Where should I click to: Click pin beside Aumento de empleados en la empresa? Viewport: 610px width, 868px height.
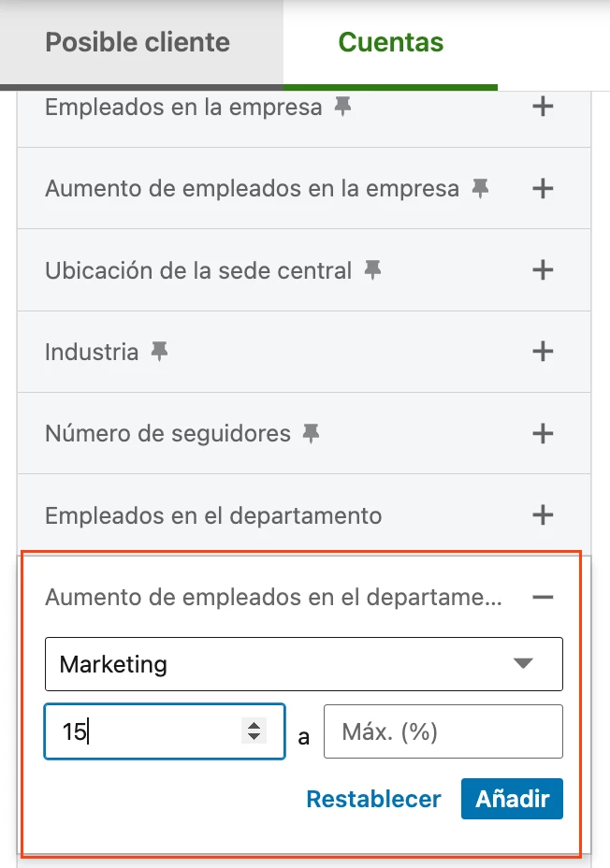(x=480, y=189)
